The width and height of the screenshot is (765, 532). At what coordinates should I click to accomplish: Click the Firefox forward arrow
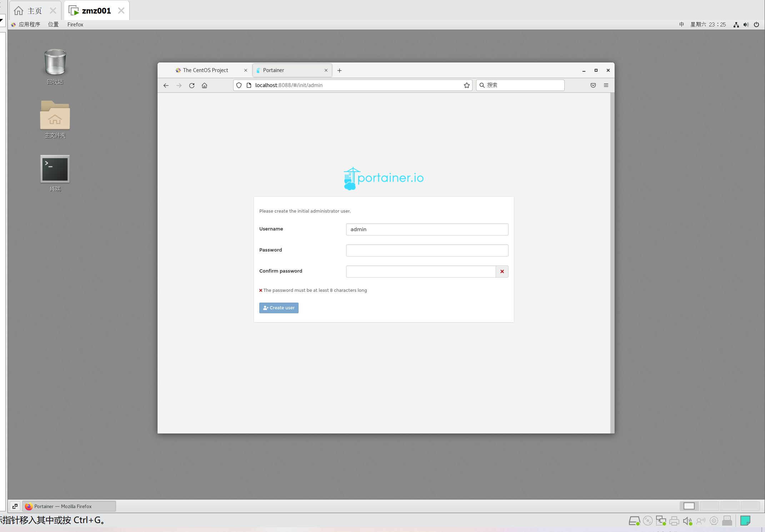179,85
